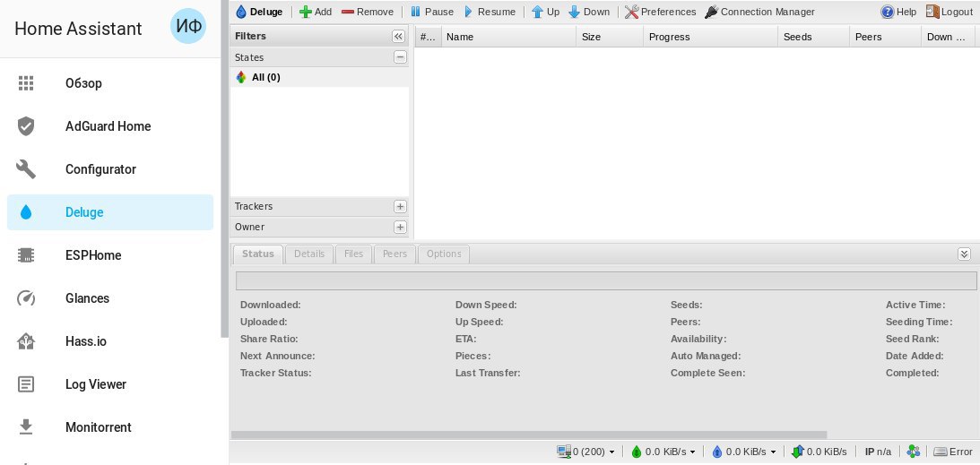This screenshot has width=980, height=465.
Task: Move torrent Down in queue
Action: [x=589, y=12]
